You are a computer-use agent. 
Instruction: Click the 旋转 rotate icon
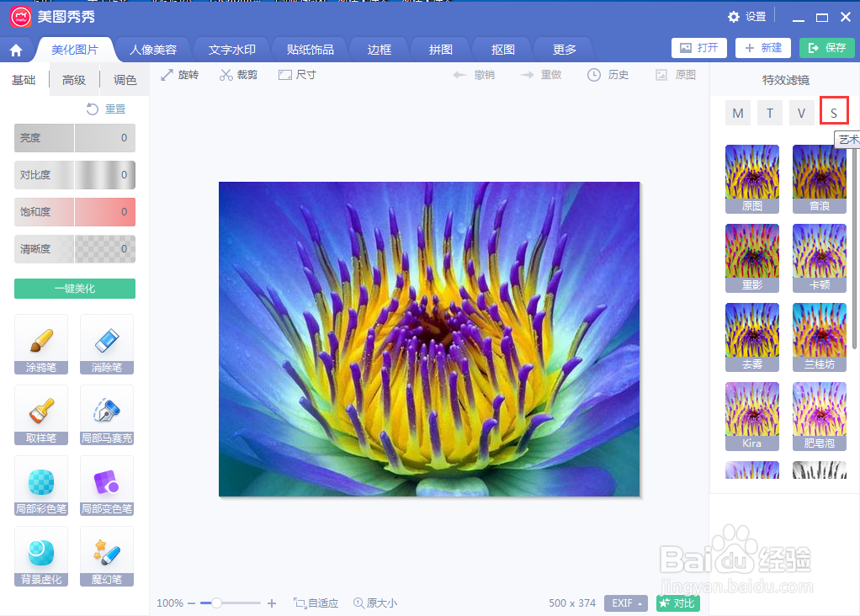[179, 74]
